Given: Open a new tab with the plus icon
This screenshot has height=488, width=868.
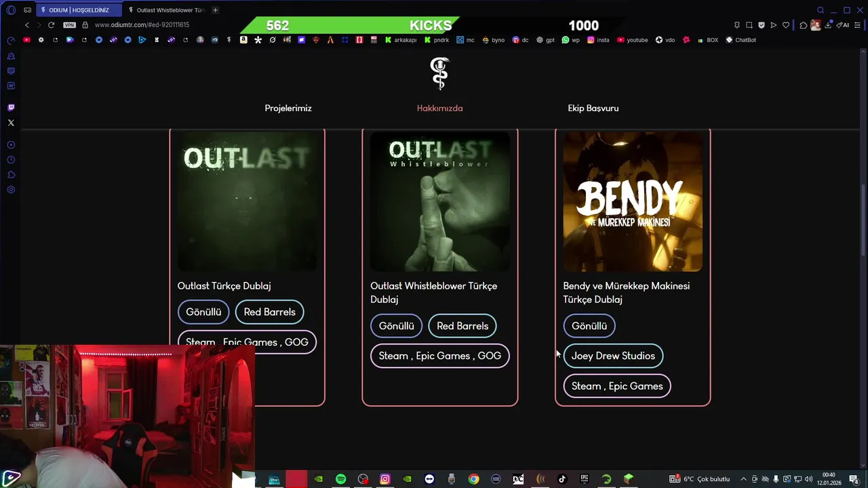Looking at the screenshot, I should (x=215, y=10).
